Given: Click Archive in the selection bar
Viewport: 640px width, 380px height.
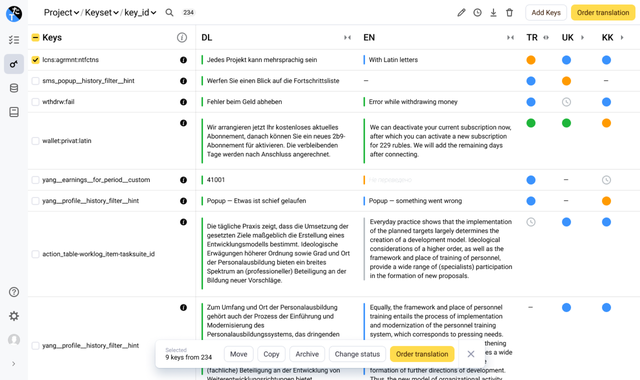Looking at the screenshot, I should tap(307, 354).
